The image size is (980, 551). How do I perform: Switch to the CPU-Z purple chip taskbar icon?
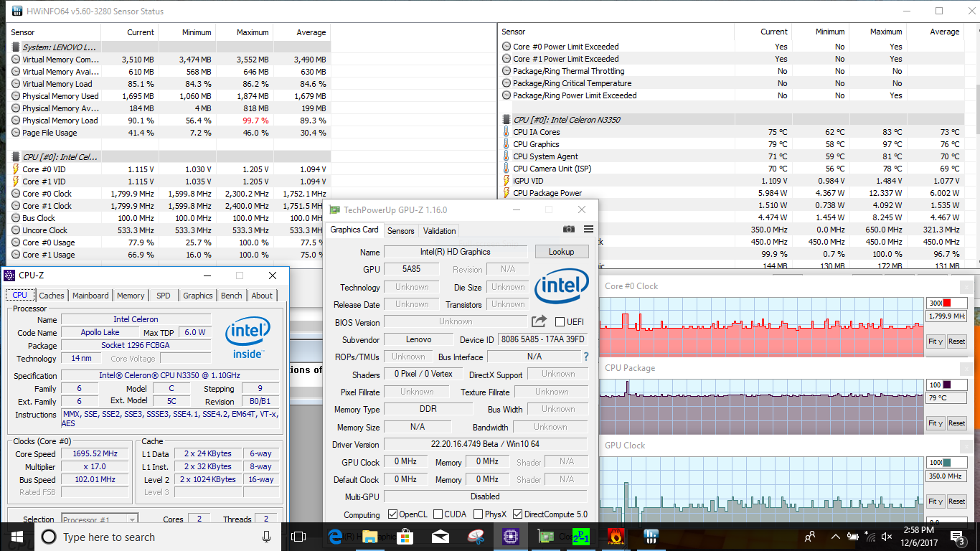511,537
